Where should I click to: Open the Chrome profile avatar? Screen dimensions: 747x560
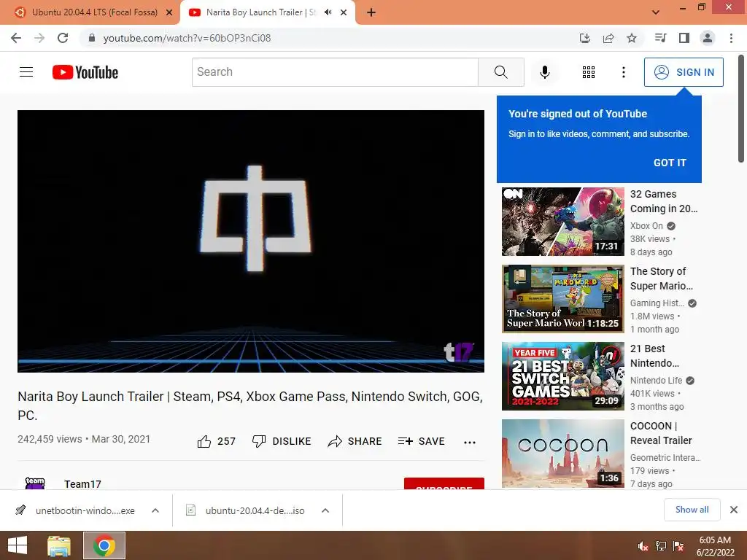708,38
